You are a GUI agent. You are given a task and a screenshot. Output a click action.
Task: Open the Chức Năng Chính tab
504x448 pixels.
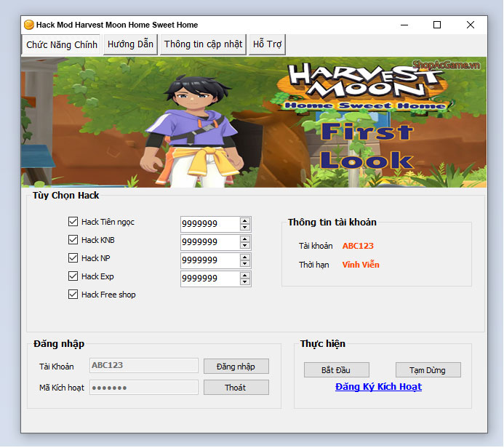(x=62, y=44)
